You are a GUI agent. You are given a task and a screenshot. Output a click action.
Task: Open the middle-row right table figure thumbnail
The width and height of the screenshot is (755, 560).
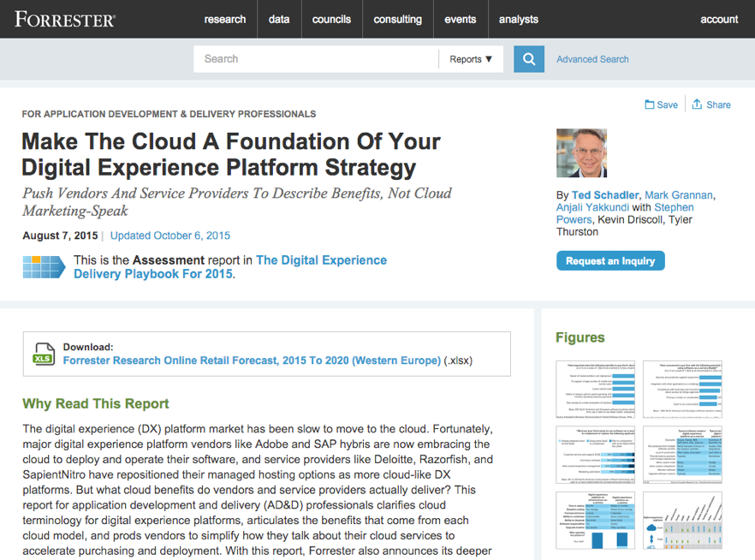pos(682,455)
